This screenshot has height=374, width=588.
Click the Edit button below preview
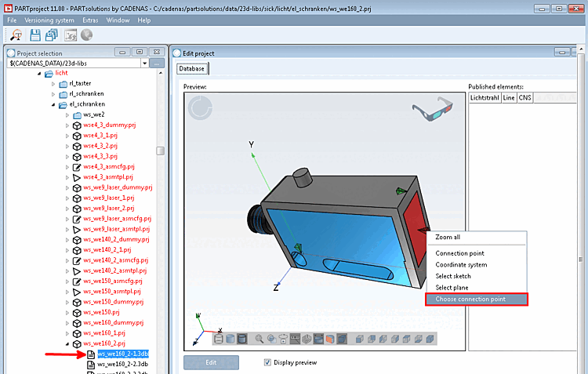point(211,362)
